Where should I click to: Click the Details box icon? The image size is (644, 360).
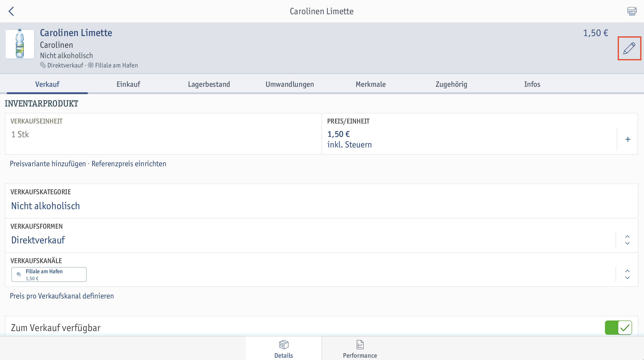point(283,345)
